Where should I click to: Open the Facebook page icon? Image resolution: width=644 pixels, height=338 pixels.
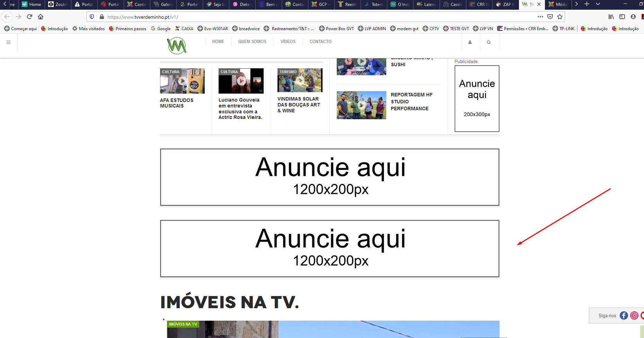624,315
